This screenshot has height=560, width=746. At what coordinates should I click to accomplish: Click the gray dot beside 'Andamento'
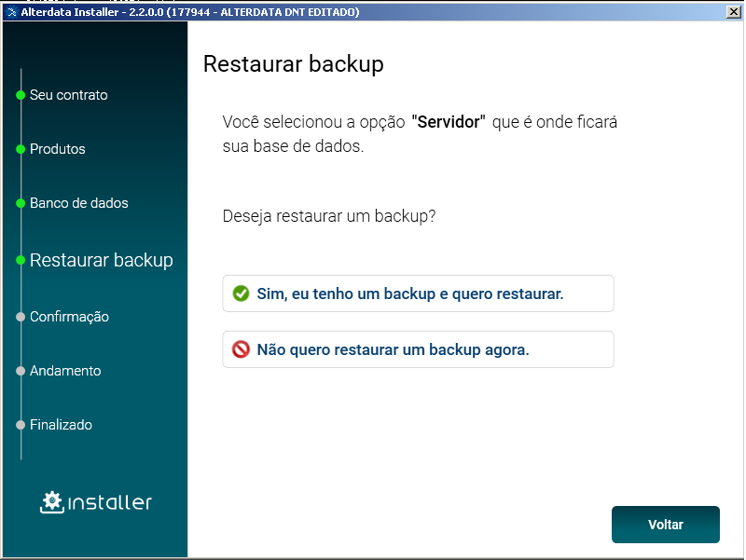21,371
